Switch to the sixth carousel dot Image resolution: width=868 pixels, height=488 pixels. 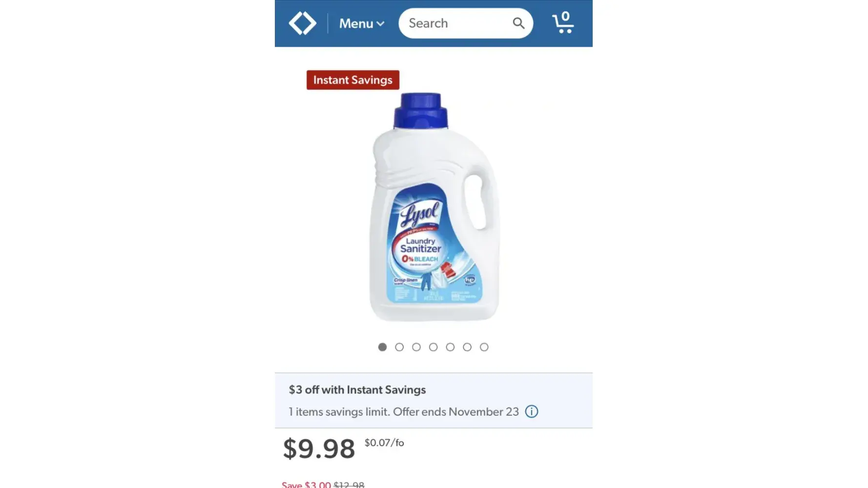(x=467, y=347)
